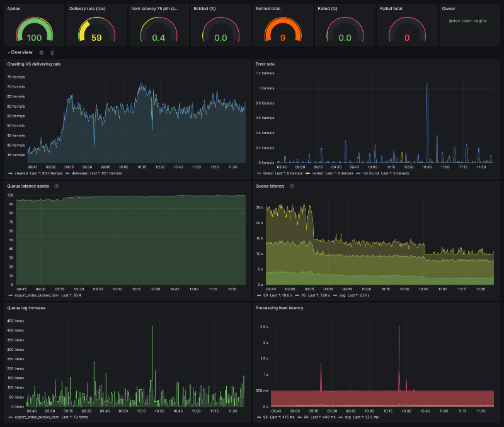Open Retried total panel title

(x=268, y=9)
